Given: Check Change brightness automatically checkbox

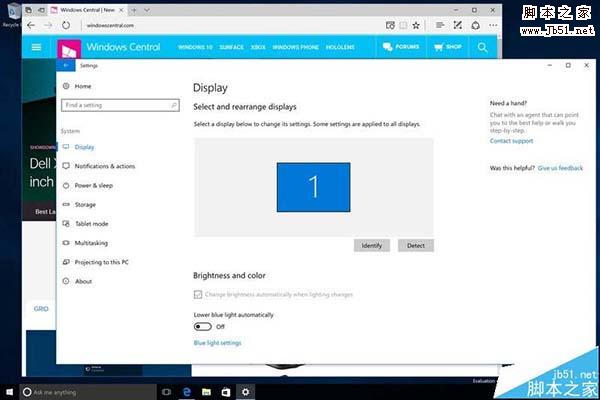Looking at the screenshot, I should coord(198,294).
